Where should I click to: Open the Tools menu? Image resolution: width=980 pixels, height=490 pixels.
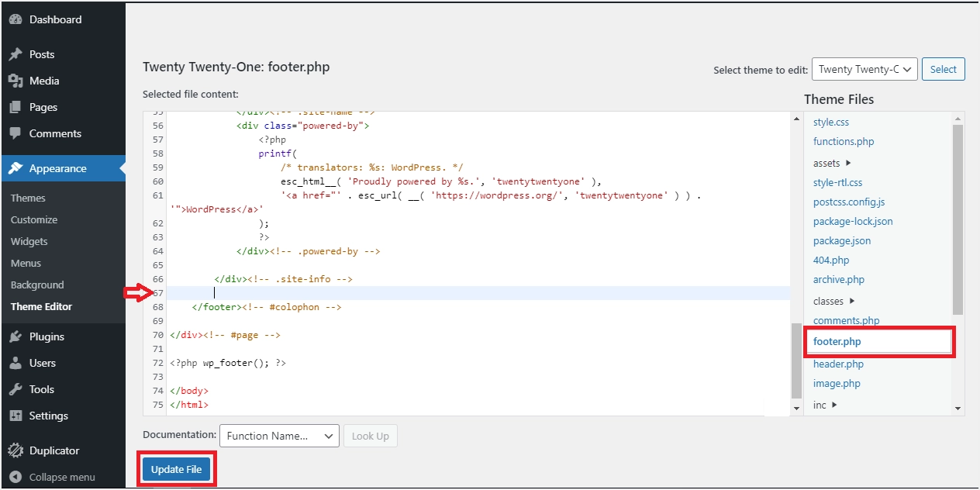click(x=42, y=389)
